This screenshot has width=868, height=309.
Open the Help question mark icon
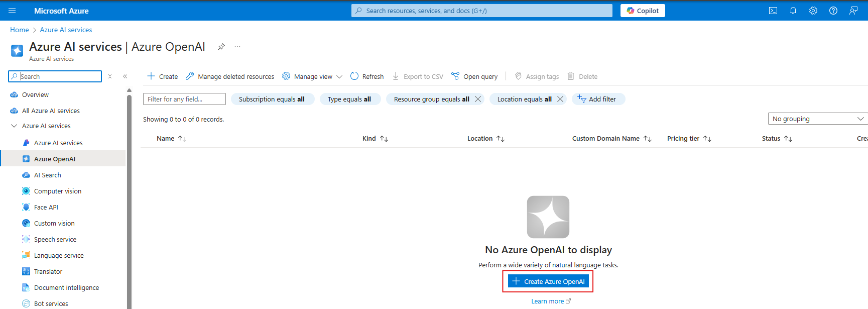pyautogui.click(x=833, y=11)
